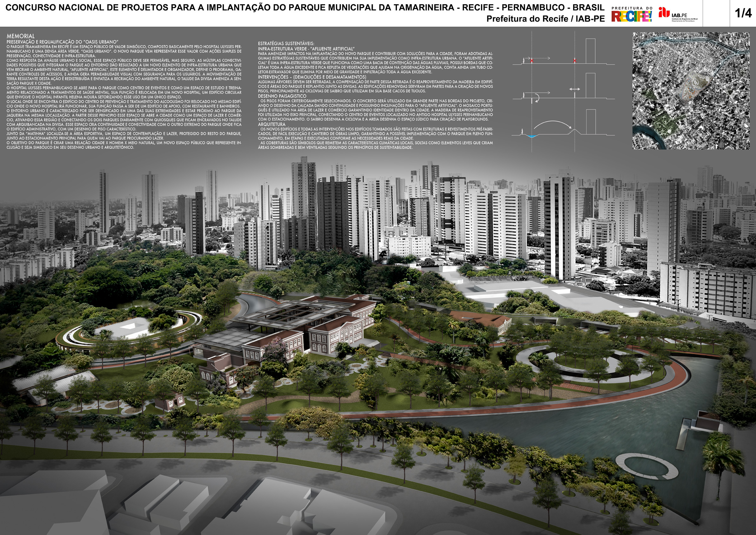Open the satellite aerial map thumbnail

pos(691,91)
